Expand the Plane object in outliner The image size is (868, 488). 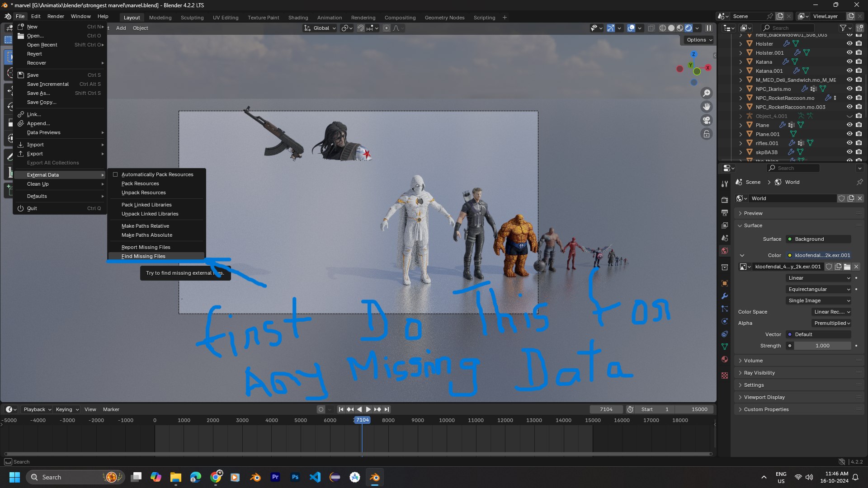[x=741, y=125]
